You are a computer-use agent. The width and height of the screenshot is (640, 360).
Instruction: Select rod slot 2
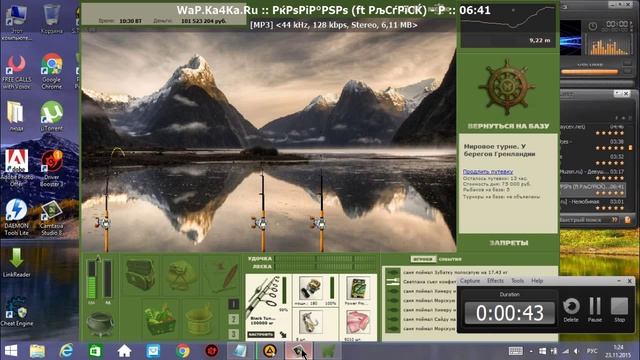(x=233, y=319)
